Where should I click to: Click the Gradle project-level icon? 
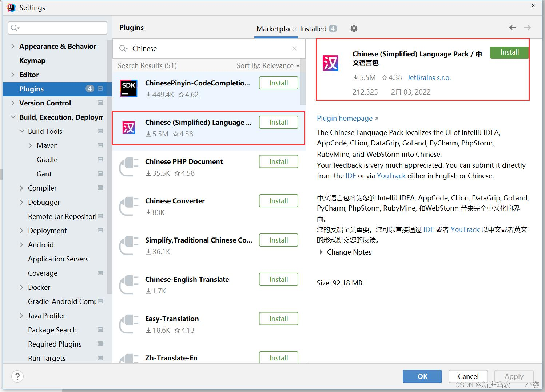(x=100, y=160)
